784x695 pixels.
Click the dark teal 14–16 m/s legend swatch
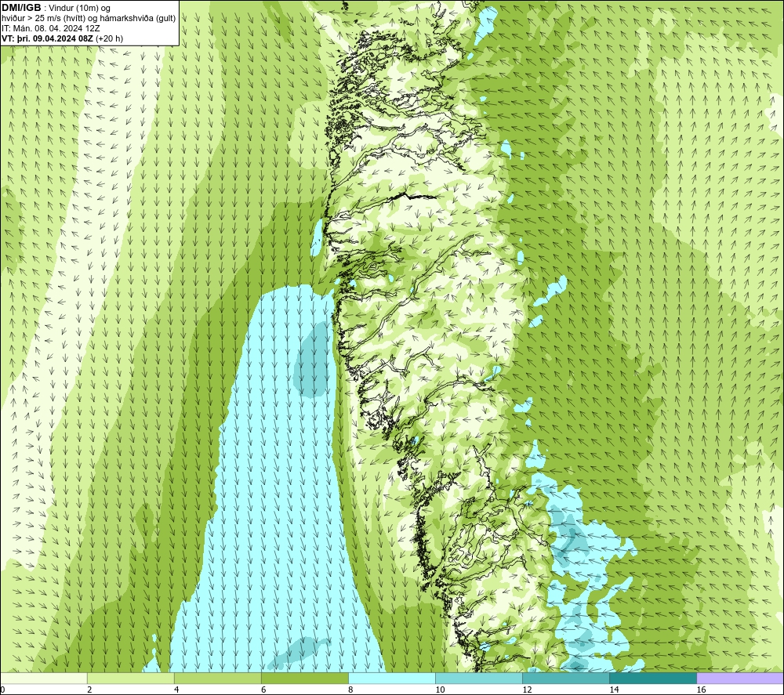click(653, 678)
